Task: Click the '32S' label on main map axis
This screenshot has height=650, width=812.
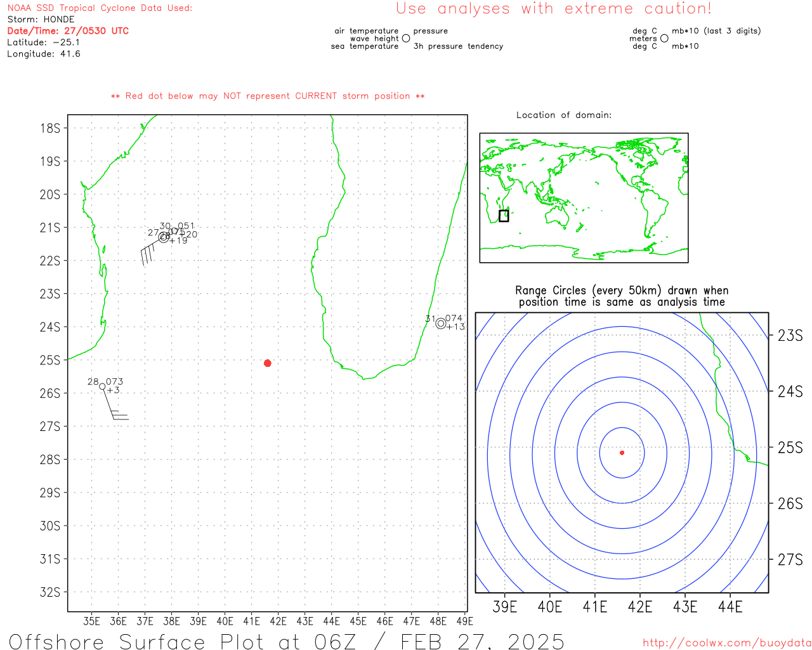Action: coord(50,592)
